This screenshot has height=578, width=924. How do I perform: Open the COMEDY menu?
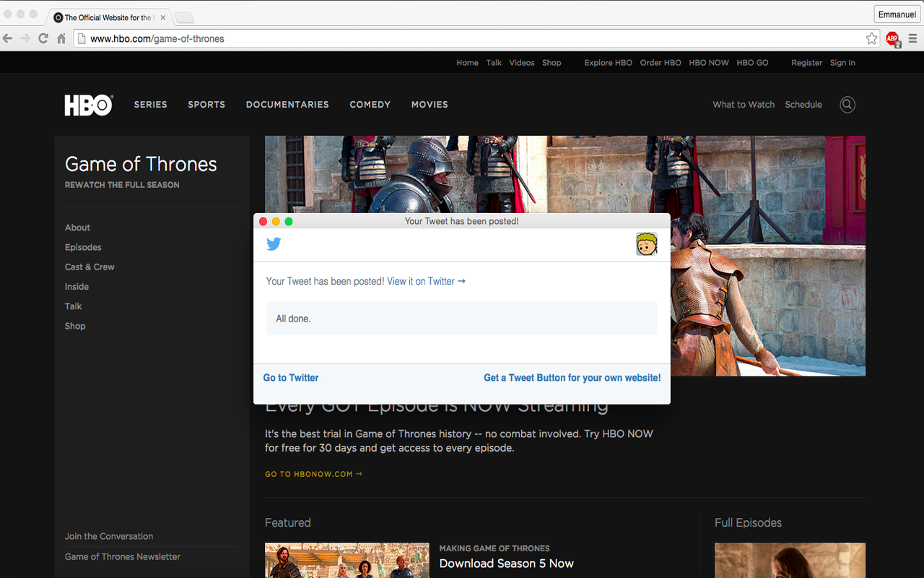tap(370, 105)
